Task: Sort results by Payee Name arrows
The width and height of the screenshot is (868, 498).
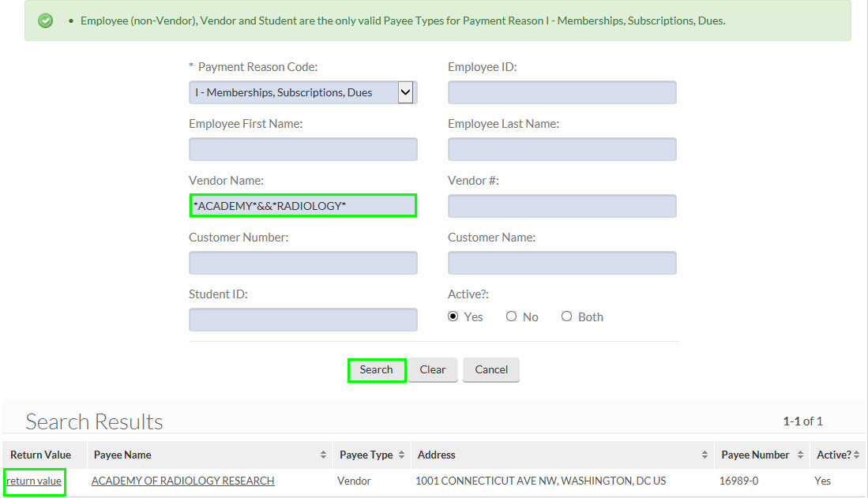Action: point(323,455)
